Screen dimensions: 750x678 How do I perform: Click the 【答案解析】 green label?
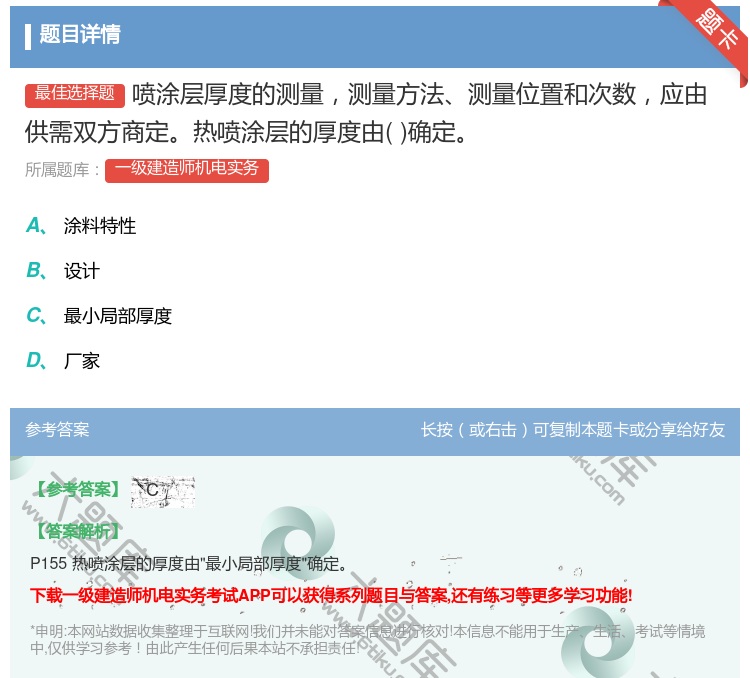(x=78, y=531)
